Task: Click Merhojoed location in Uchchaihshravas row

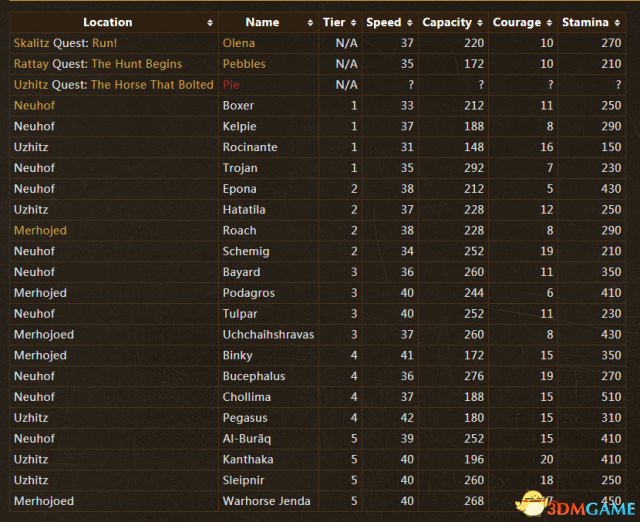Action: pos(44,335)
